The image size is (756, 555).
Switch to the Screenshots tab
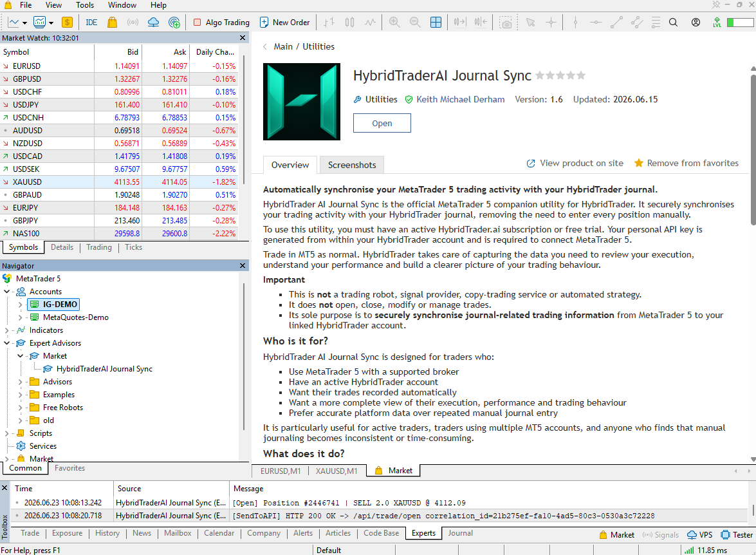352,165
